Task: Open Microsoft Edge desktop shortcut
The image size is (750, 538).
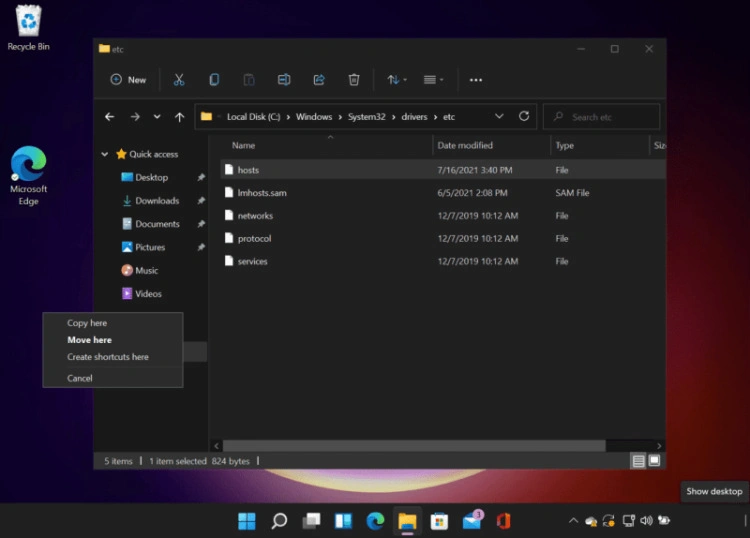Action: point(29,176)
